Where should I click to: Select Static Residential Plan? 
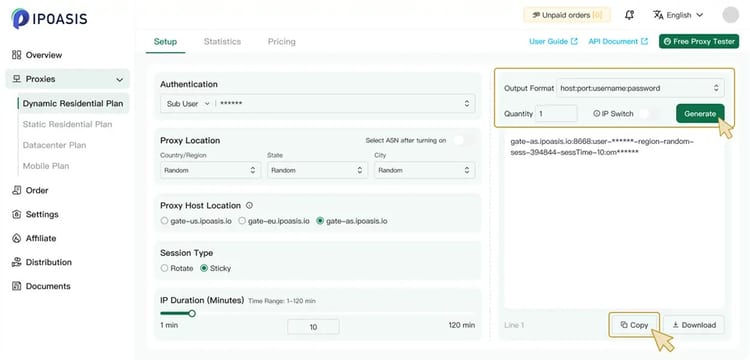point(67,124)
